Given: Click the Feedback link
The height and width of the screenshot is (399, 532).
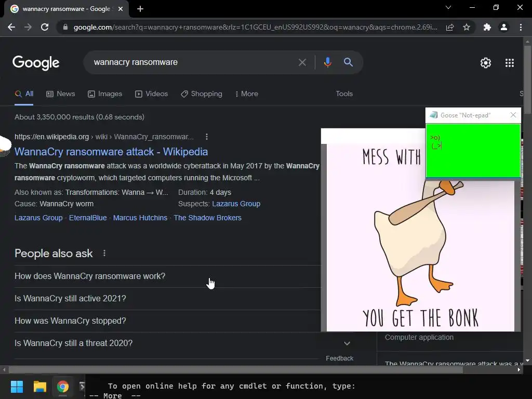Looking at the screenshot, I should pyautogui.click(x=339, y=358).
